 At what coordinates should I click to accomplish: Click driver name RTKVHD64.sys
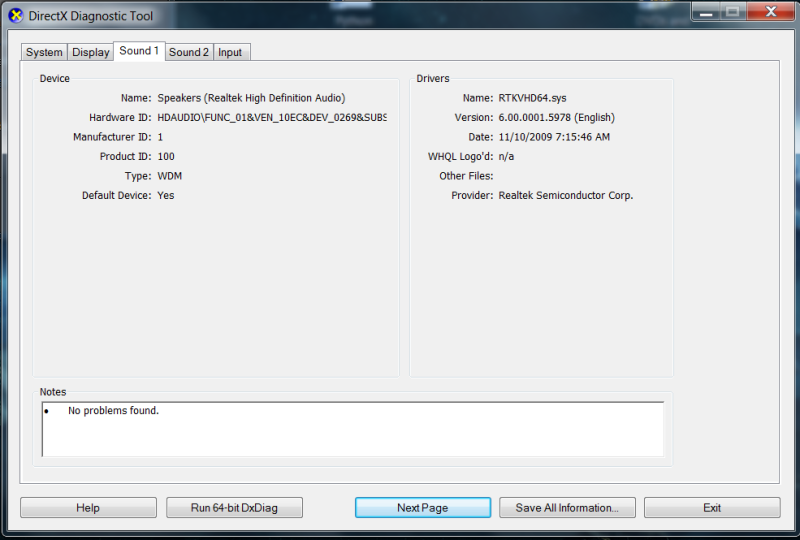532,98
